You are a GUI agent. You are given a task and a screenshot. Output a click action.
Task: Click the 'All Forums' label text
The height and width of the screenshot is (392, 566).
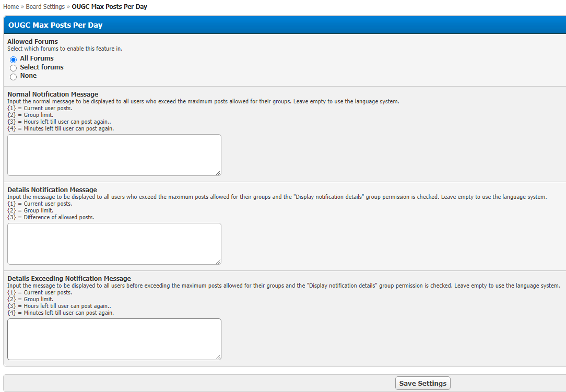pos(37,58)
